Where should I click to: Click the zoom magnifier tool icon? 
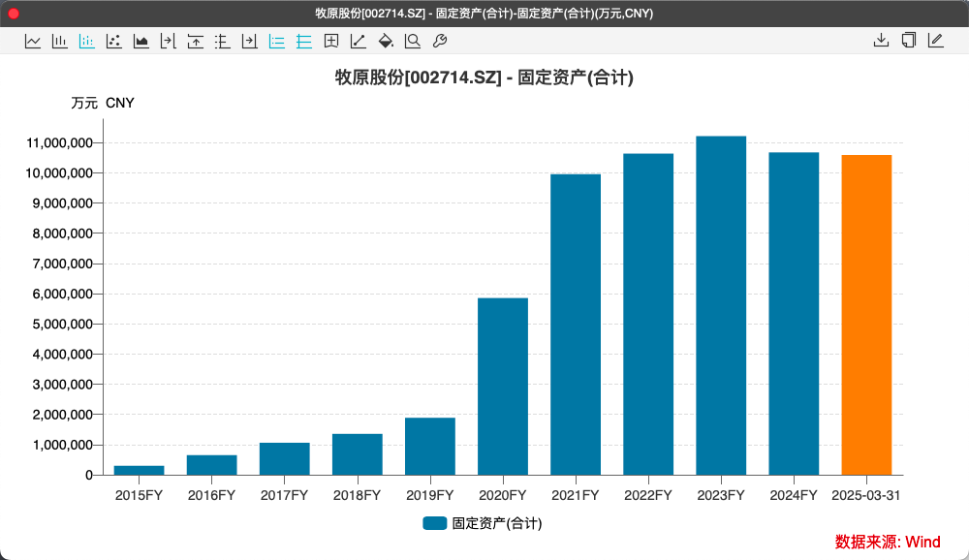coord(413,41)
